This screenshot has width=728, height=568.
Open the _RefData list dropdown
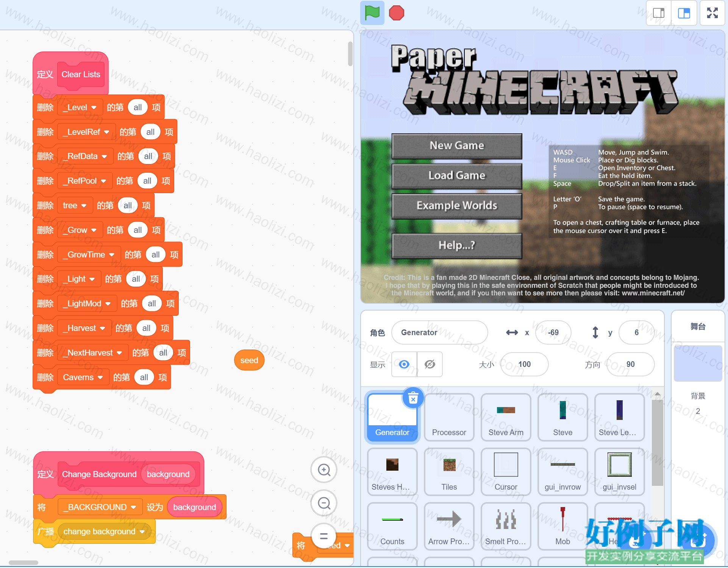(x=86, y=156)
